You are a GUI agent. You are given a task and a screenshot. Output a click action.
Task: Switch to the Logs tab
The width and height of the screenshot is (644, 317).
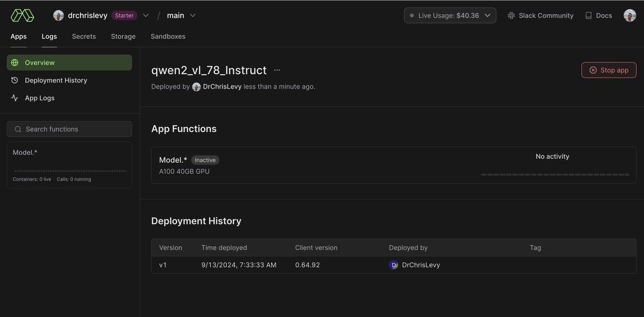[49, 37]
